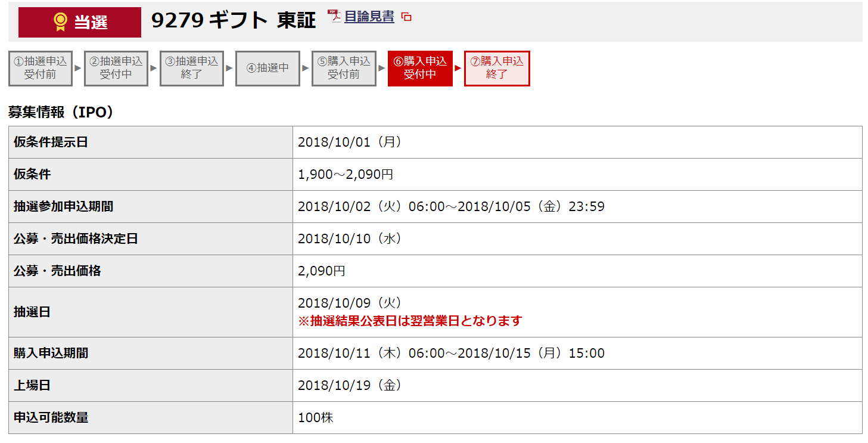Click the 当選 award ribbon icon
Screen dimensions: 868x443
tap(60, 22)
